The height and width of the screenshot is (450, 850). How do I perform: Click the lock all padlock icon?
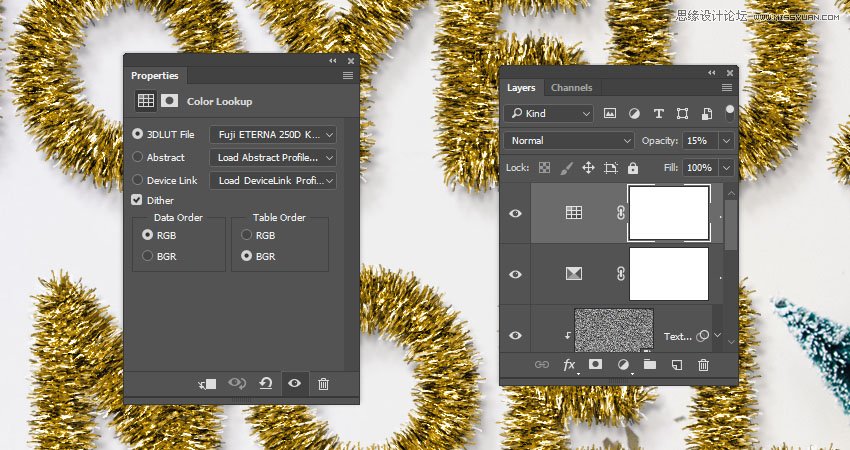(633, 168)
